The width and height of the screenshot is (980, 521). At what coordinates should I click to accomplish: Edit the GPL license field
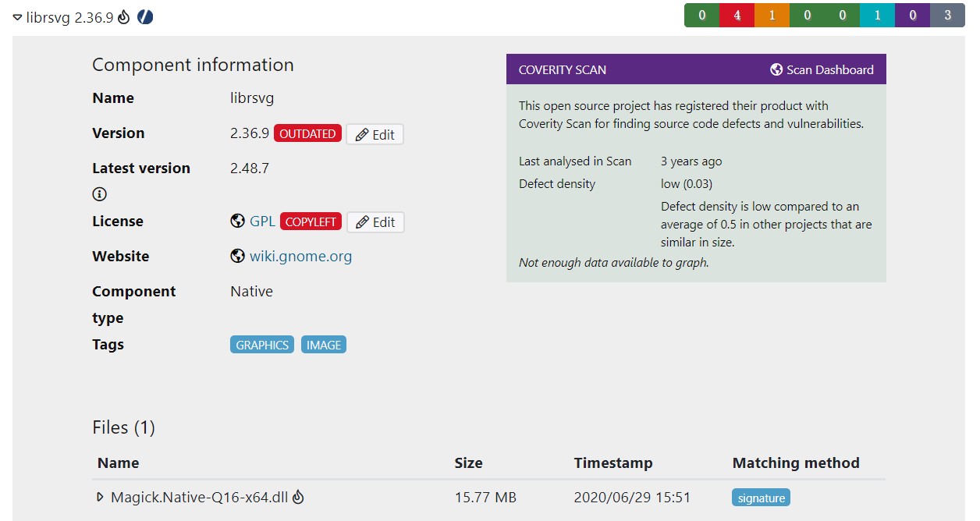(x=375, y=222)
